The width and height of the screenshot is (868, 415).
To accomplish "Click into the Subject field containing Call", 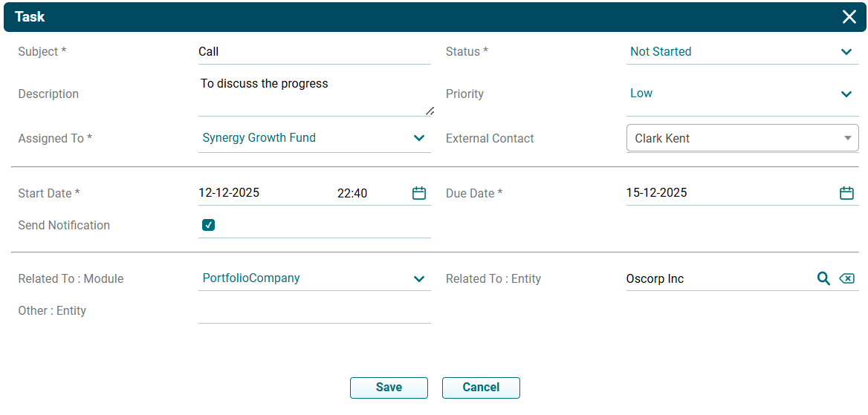I will click(312, 52).
